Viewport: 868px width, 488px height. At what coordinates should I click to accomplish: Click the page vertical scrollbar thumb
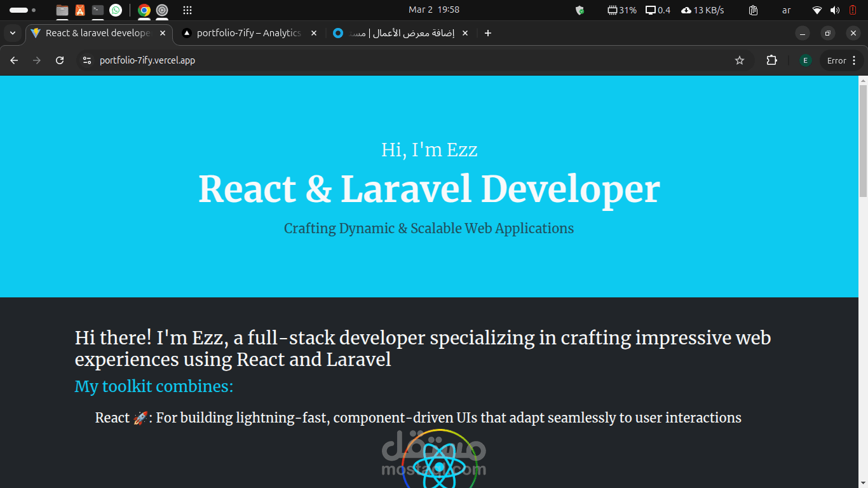pyautogui.click(x=863, y=140)
